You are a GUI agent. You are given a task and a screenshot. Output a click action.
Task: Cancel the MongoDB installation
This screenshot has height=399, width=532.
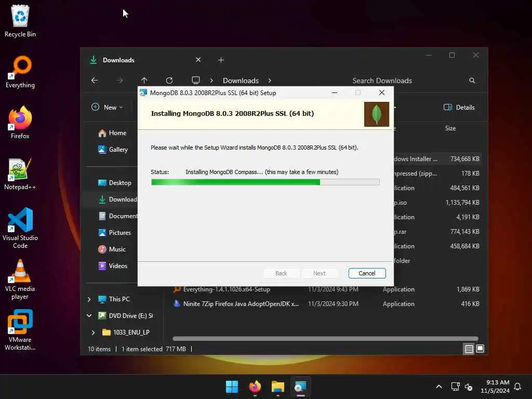(367, 273)
